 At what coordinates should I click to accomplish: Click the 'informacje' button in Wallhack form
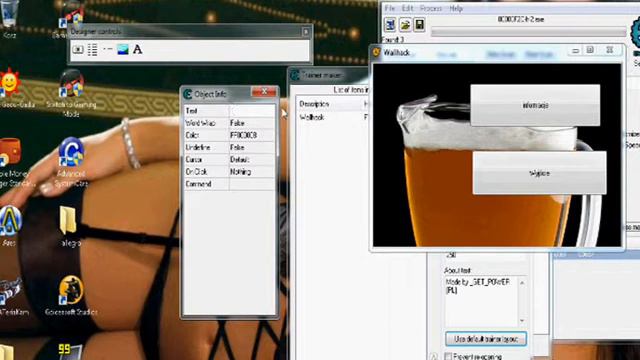click(x=535, y=105)
